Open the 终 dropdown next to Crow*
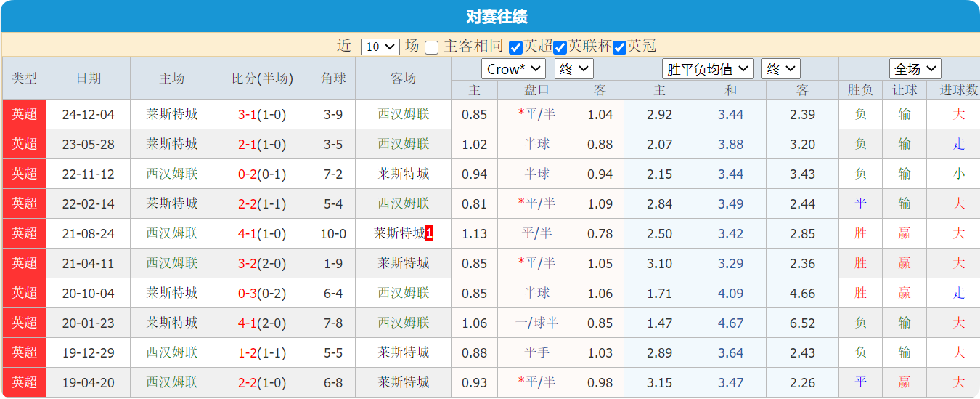The width and height of the screenshot is (980, 399). (574, 69)
